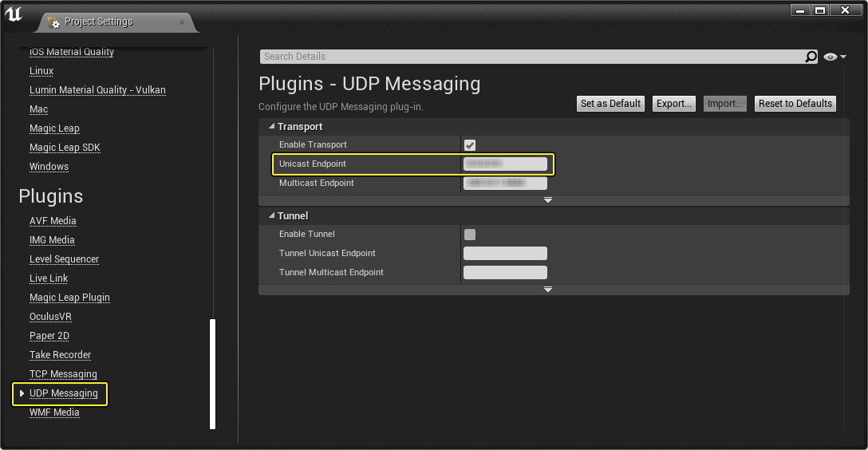This screenshot has height=450, width=868.
Task: Click the sidebar scrollbar thumb
Action: coord(212,373)
